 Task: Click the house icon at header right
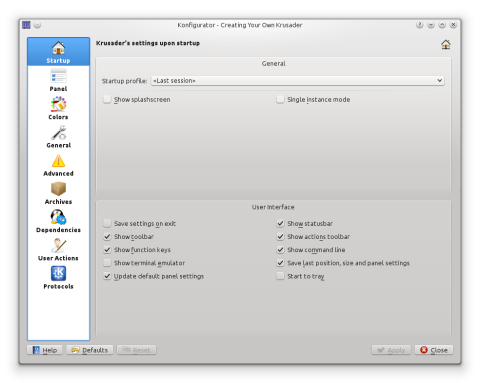[446, 44]
